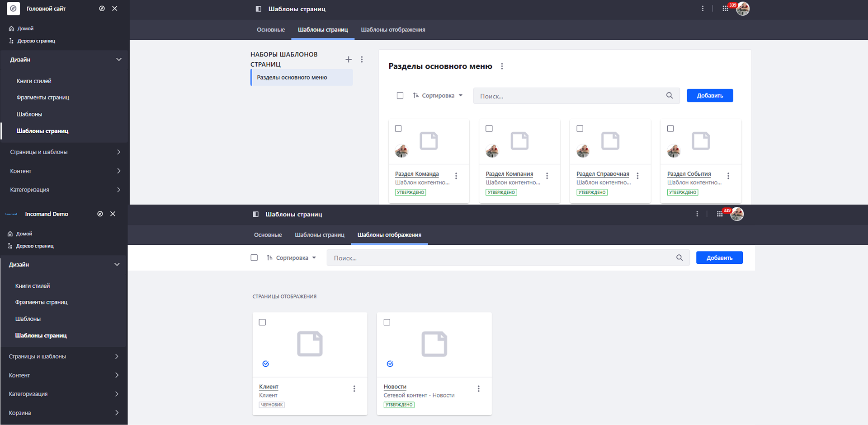Switch to Шаблоны отображения tab in upper panel
The height and width of the screenshot is (425, 868).
click(x=393, y=30)
